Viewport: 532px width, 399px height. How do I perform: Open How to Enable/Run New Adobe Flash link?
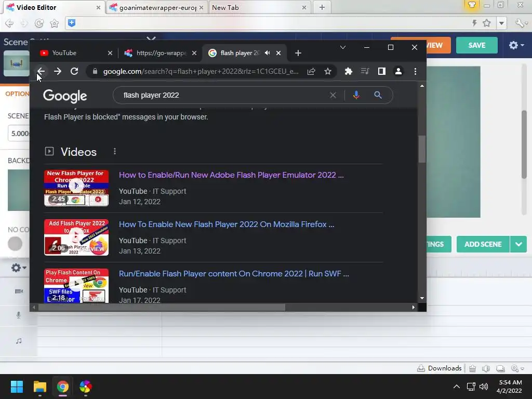click(231, 175)
